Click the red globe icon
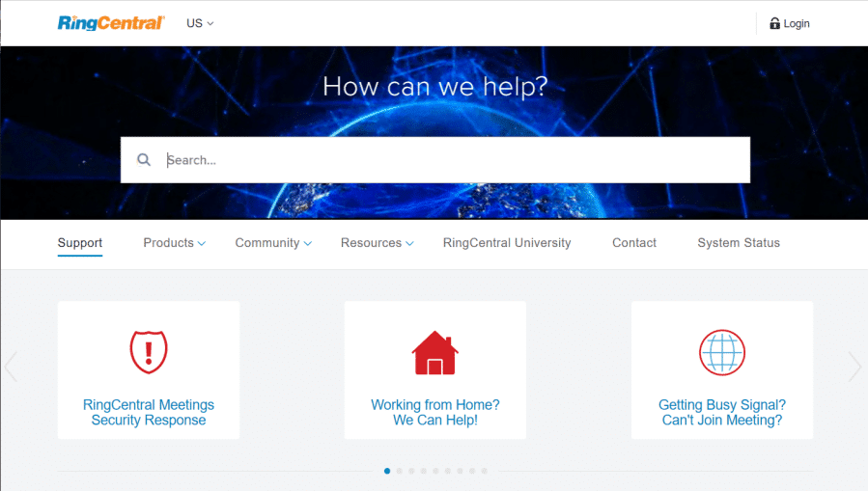868x491 pixels. click(x=721, y=352)
